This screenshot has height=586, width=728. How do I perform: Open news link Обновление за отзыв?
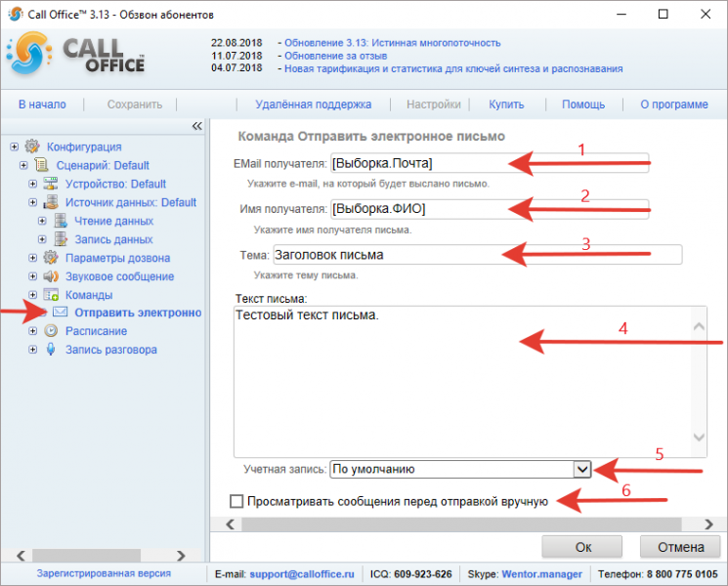[x=336, y=56]
